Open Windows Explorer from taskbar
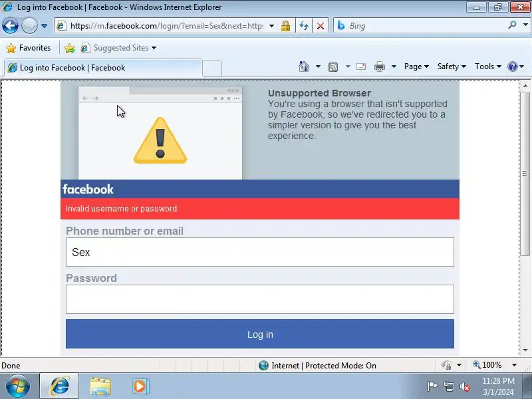Viewport: 532px width, 399px height. pyautogui.click(x=100, y=386)
